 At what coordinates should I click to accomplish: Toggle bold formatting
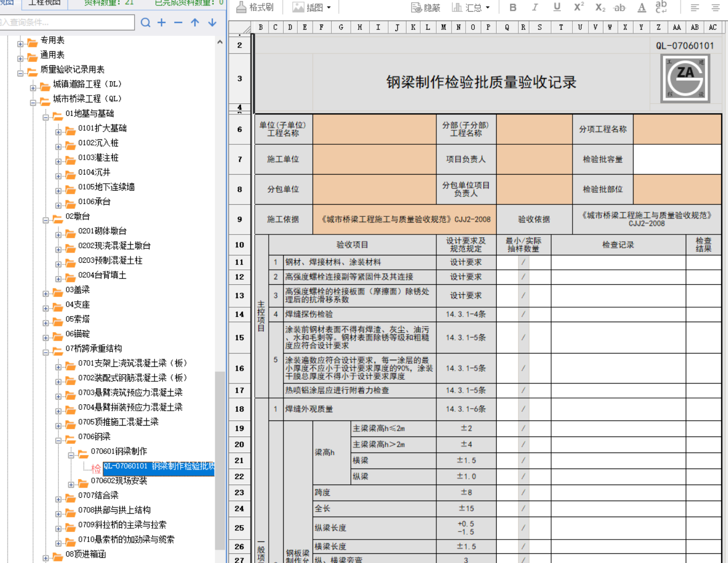tap(513, 7)
